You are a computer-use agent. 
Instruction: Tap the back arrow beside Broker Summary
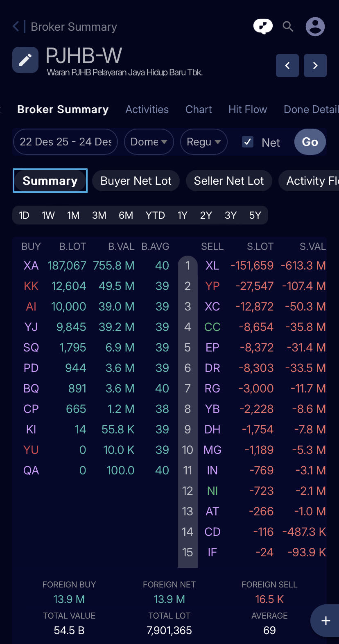[16, 27]
